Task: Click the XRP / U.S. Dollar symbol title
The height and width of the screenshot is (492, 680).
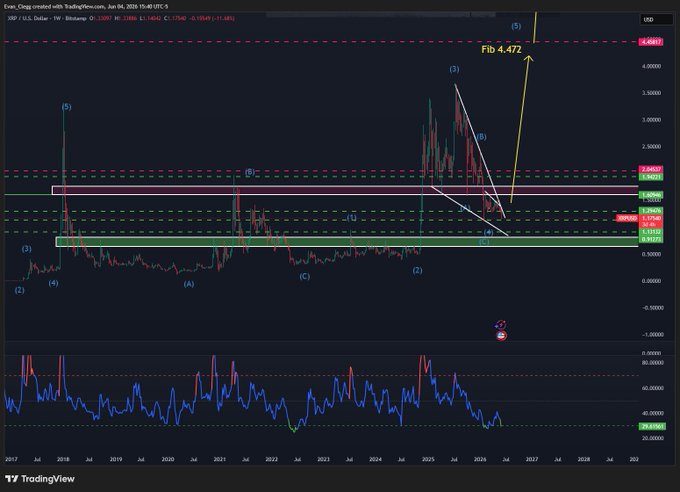Action: click(x=28, y=19)
